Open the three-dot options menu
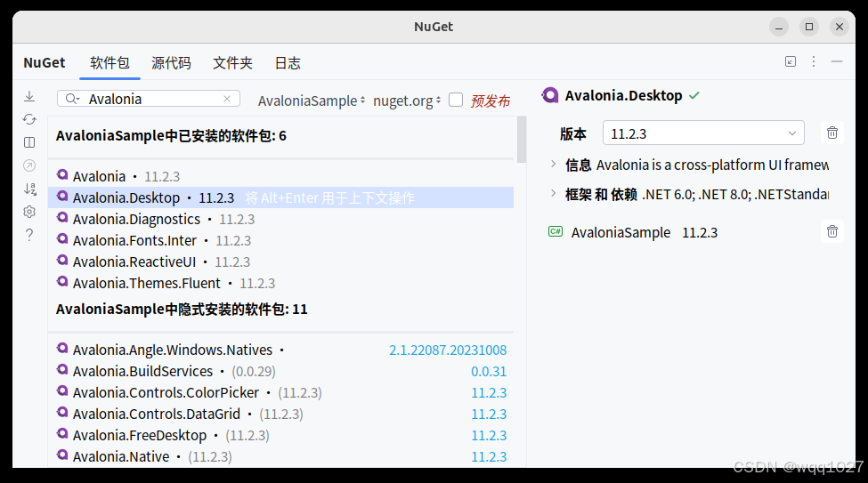 point(813,61)
